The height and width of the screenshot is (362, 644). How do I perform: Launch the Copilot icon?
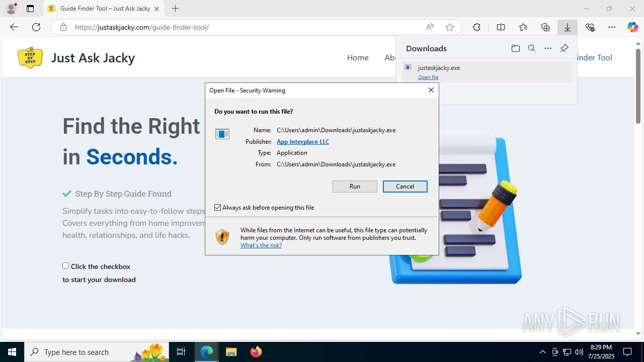coord(632,27)
